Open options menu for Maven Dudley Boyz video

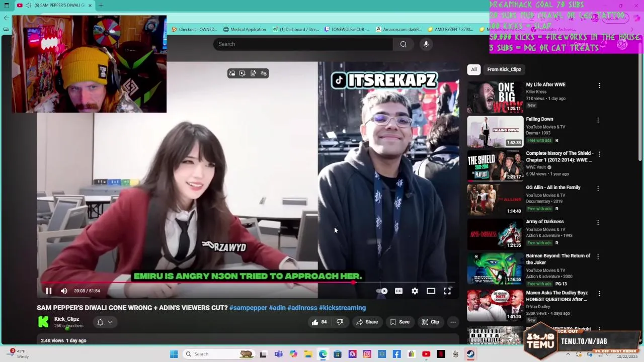coord(599,294)
